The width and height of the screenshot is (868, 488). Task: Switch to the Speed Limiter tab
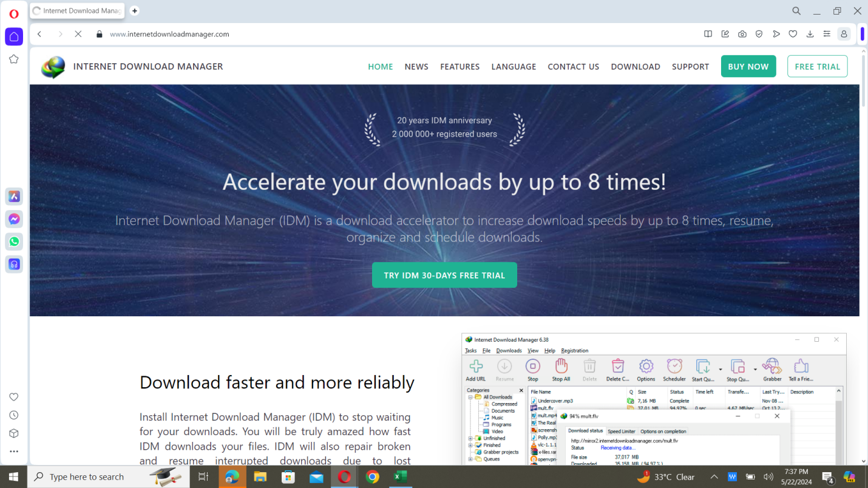[x=621, y=431]
